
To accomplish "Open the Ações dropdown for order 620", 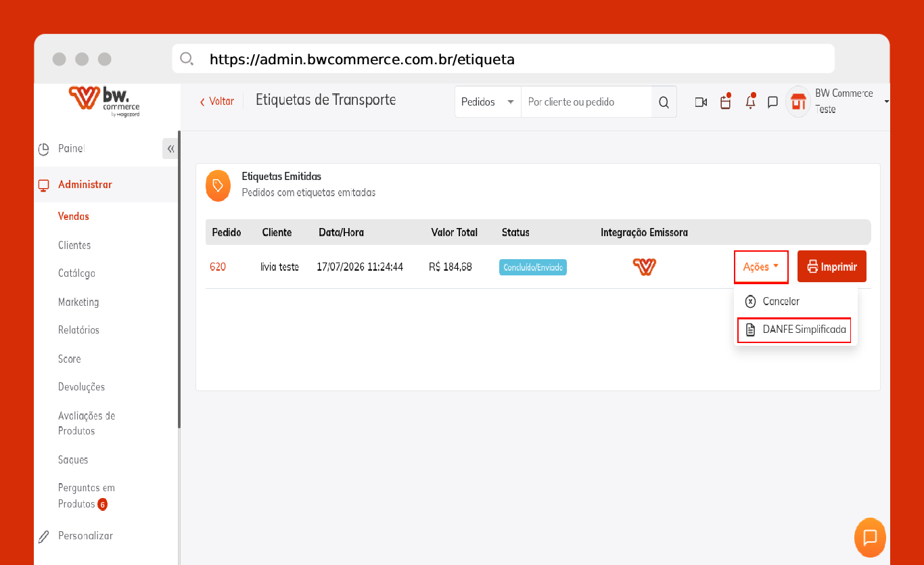I will [761, 267].
